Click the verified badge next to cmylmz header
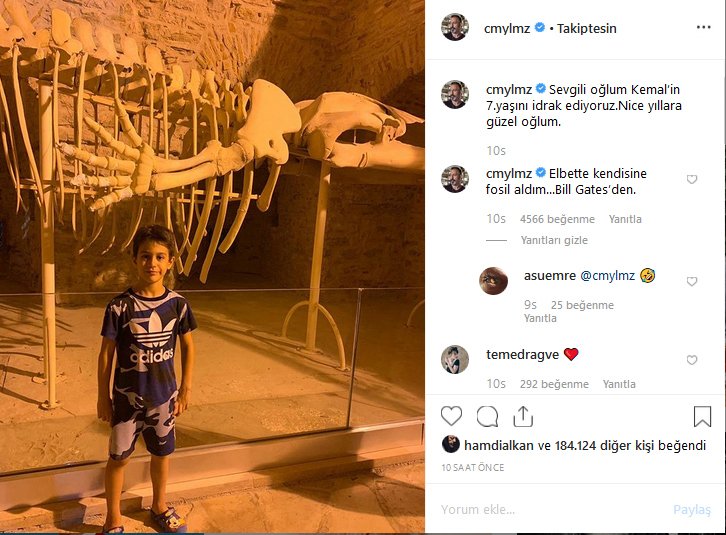The width and height of the screenshot is (726, 535). click(539, 27)
